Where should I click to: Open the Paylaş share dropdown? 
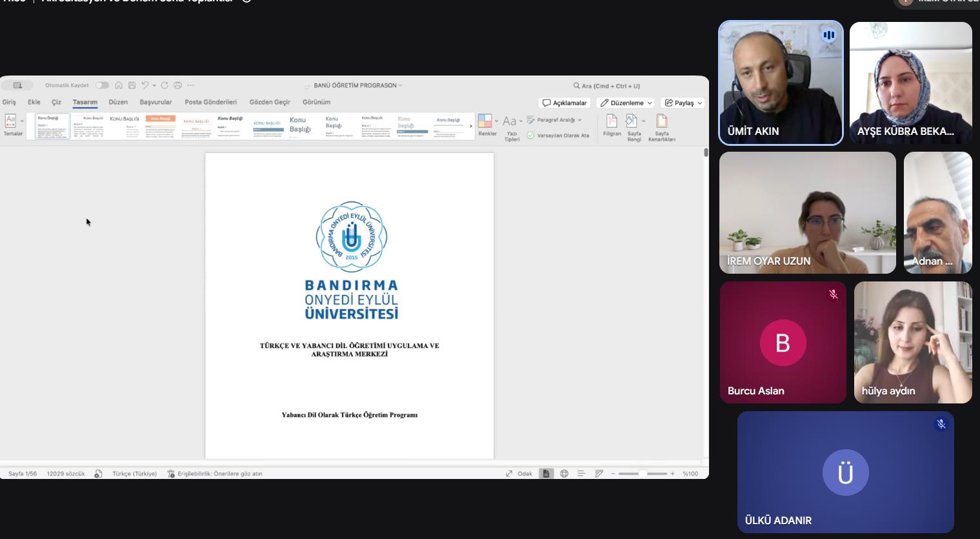683,103
